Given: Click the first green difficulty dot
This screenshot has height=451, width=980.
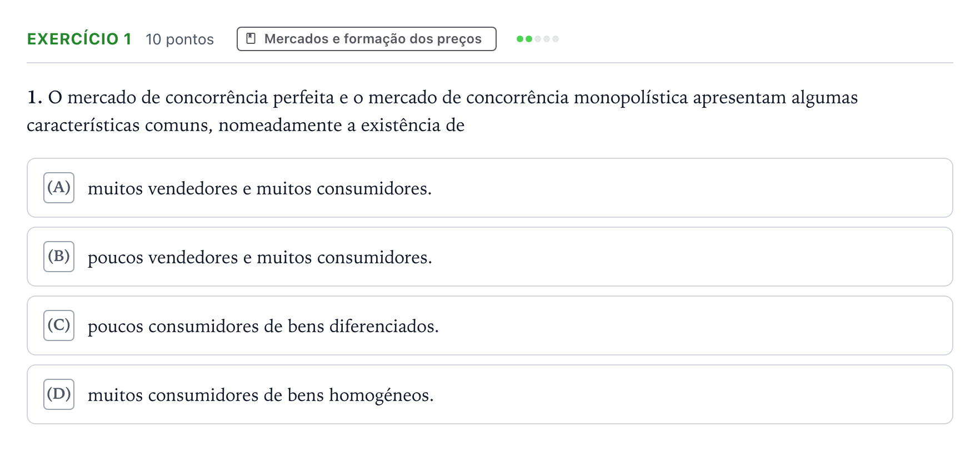Looking at the screenshot, I should [520, 39].
